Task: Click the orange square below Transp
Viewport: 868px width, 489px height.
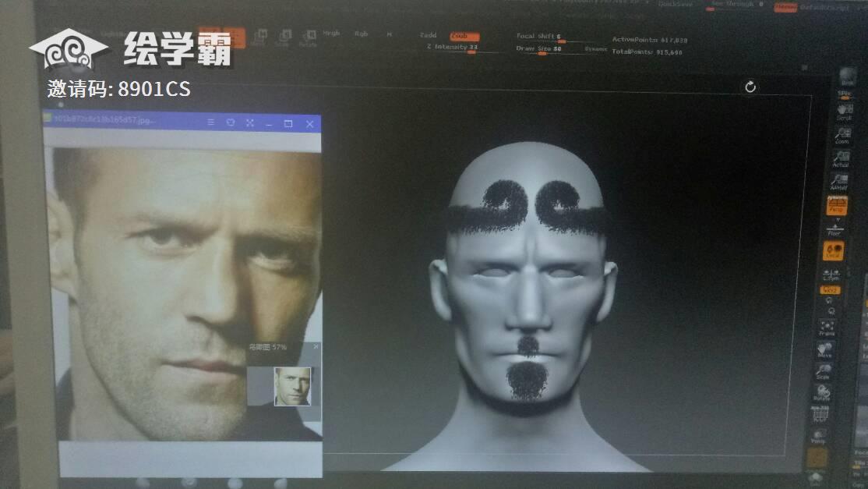Action: pyautogui.click(x=817, y=458)
